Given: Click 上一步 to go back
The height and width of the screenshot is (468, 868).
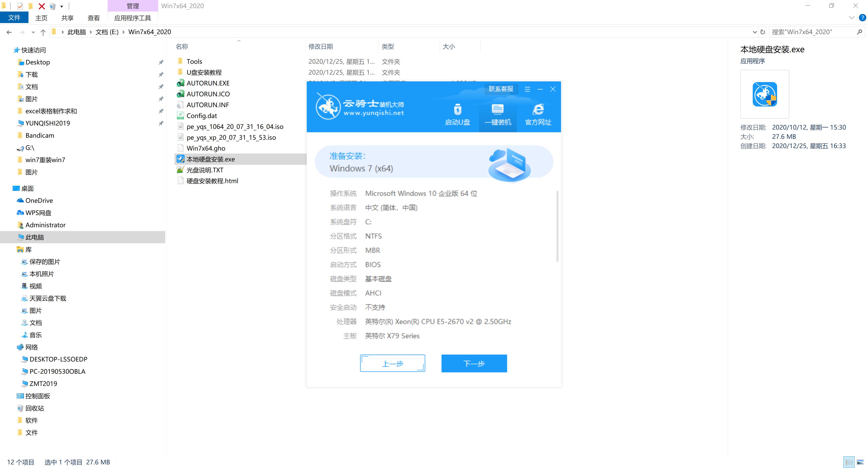Looking at the screenshot, I should (392, 363).
